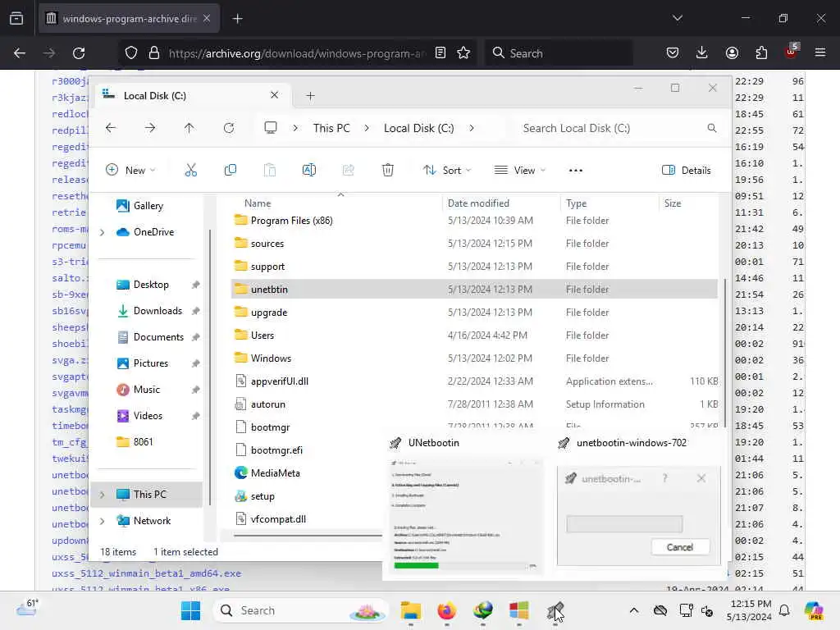Open a new Firefox tab

coord(238,19)
